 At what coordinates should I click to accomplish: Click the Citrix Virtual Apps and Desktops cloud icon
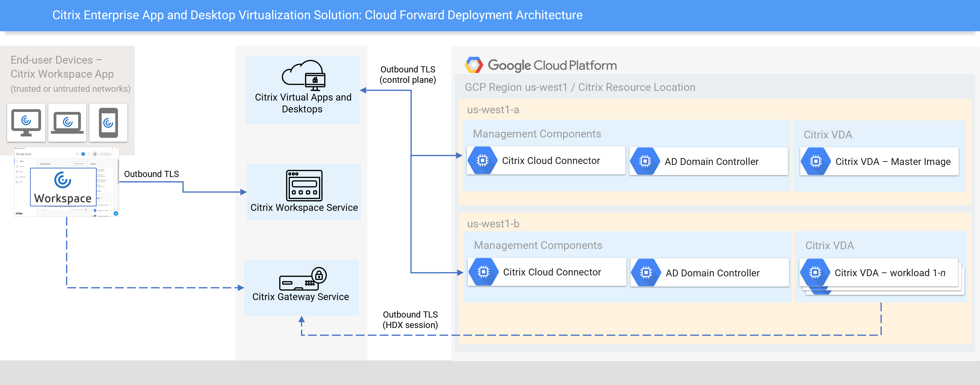click(x=303, y=75)
